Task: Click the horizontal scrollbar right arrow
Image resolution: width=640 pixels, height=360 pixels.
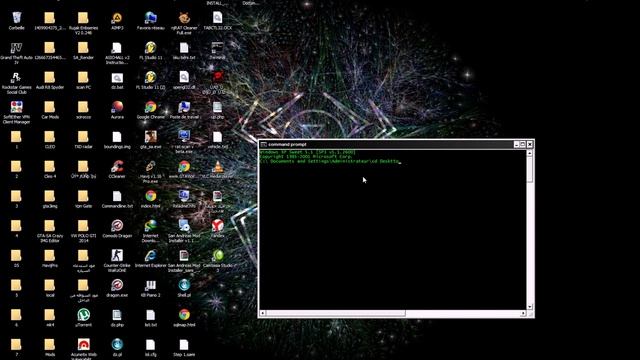Action: click(x=523, y=313)
